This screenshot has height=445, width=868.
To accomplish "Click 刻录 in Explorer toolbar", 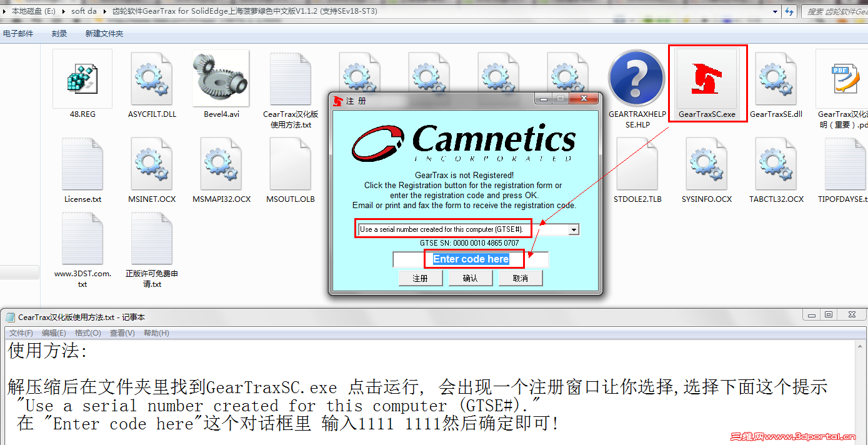I will coord(59,34).
